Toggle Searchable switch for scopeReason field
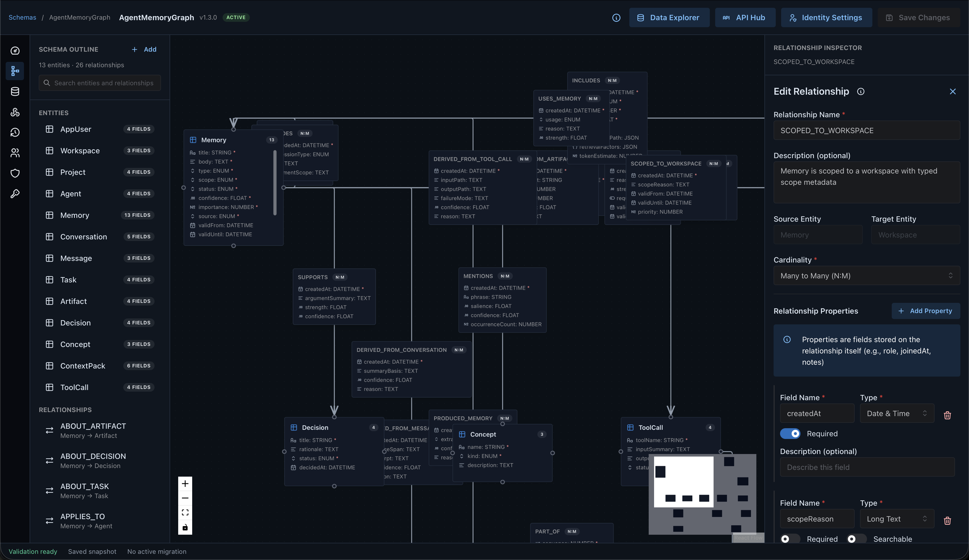The height and width of the screenshot is (560, 969). pos(857,539)
